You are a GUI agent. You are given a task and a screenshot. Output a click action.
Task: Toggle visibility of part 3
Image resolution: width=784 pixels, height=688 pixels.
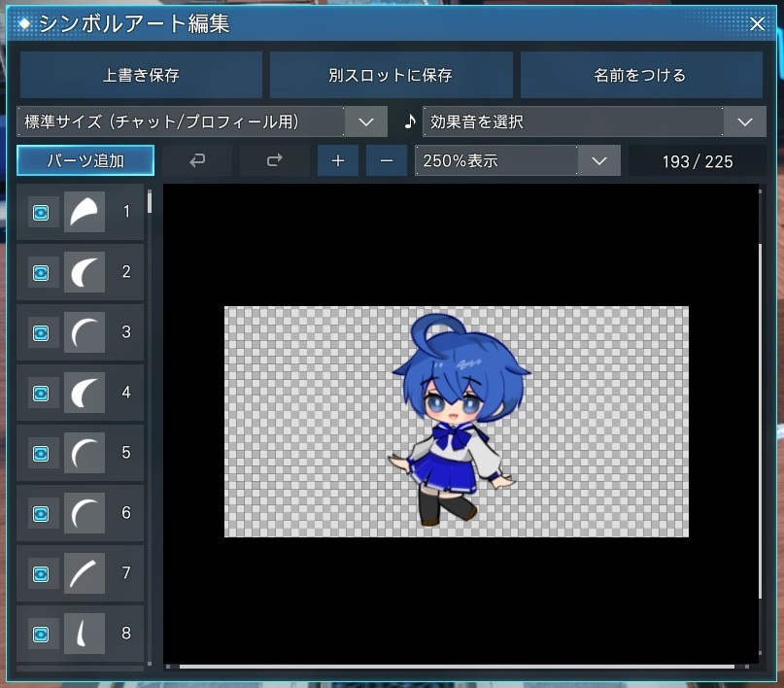tap(41, 333)
